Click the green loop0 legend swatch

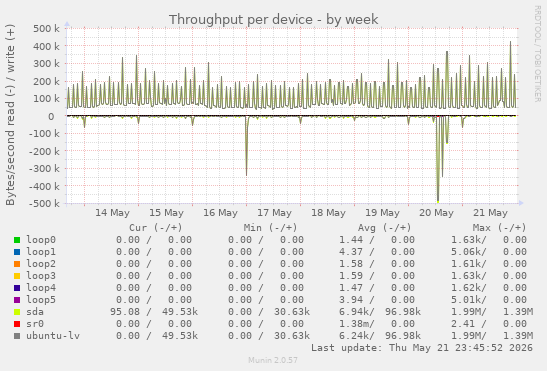click(17, 240)
